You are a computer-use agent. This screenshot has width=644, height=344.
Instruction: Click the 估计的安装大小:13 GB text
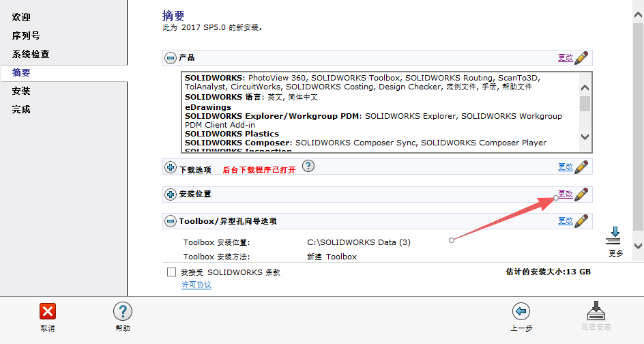click(x=548, y=272)
